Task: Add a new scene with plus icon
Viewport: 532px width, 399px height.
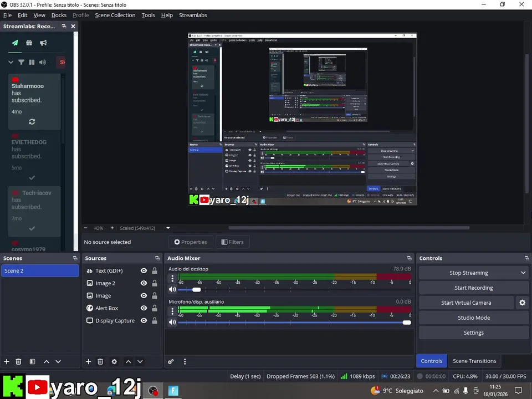Action: click(7, 361)
